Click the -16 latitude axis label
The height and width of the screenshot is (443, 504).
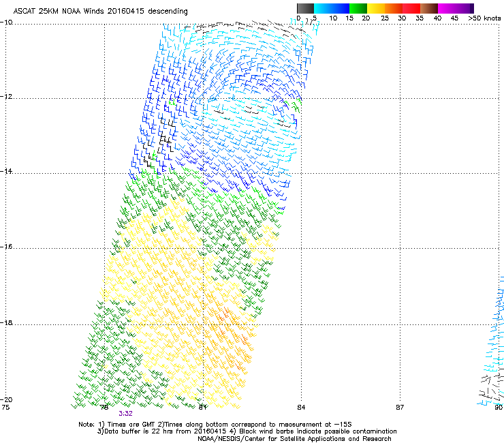pos(6,247)
